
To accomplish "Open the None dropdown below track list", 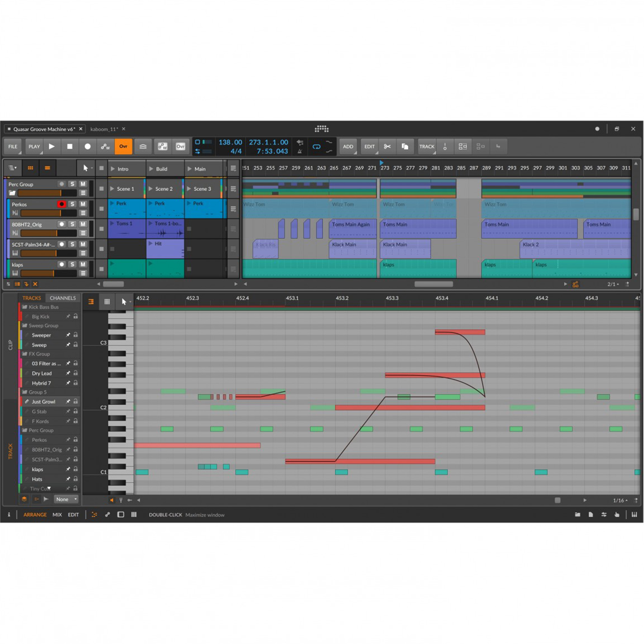I will (x=66, y=499).
